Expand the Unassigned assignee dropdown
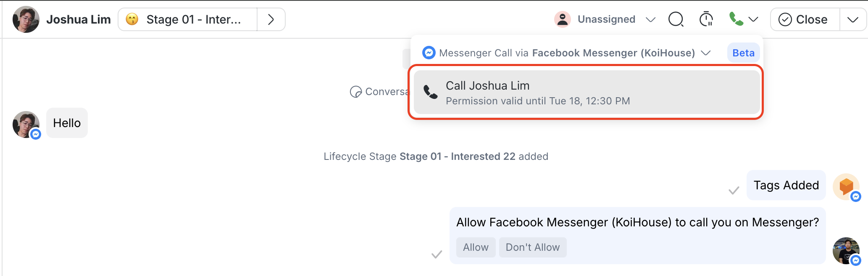This screenshot has height=276, width=868. click(650, 19)
